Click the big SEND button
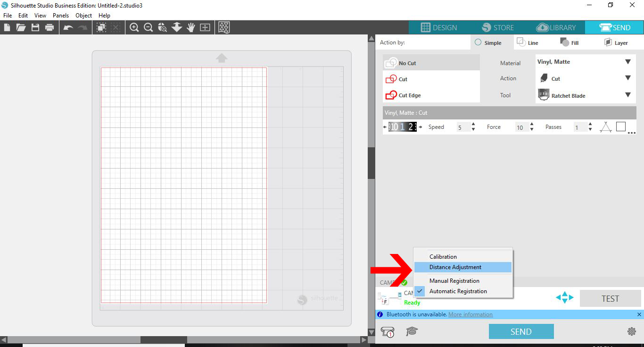The image size is (644, 347). [x=521, y=331]
